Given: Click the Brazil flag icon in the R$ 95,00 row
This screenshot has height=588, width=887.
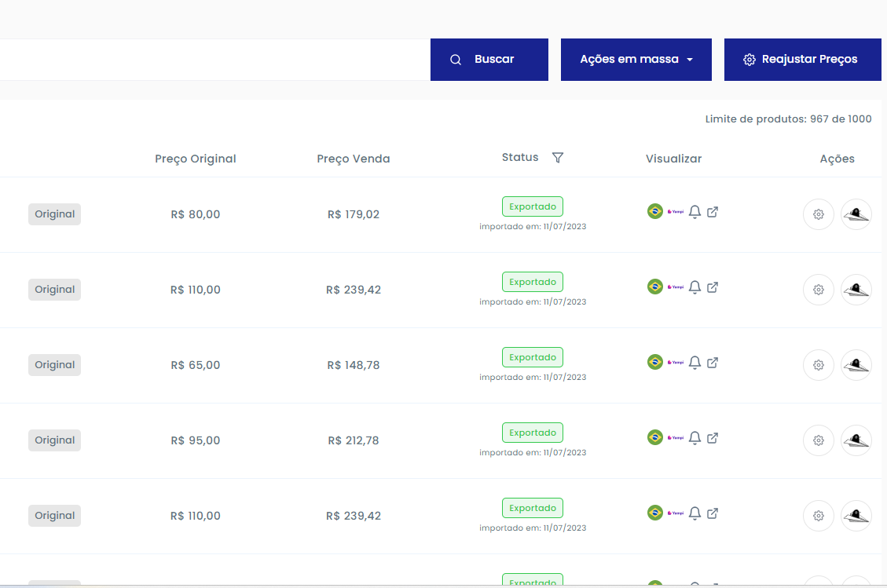Looking at the screenshot, I should pyautogui.click(x=655, y=437).
